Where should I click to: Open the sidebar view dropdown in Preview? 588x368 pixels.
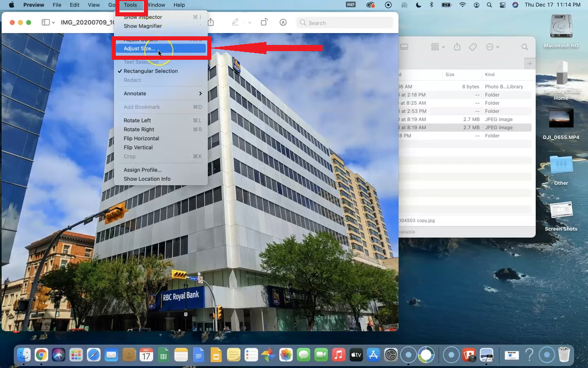[x=48, y=22]
